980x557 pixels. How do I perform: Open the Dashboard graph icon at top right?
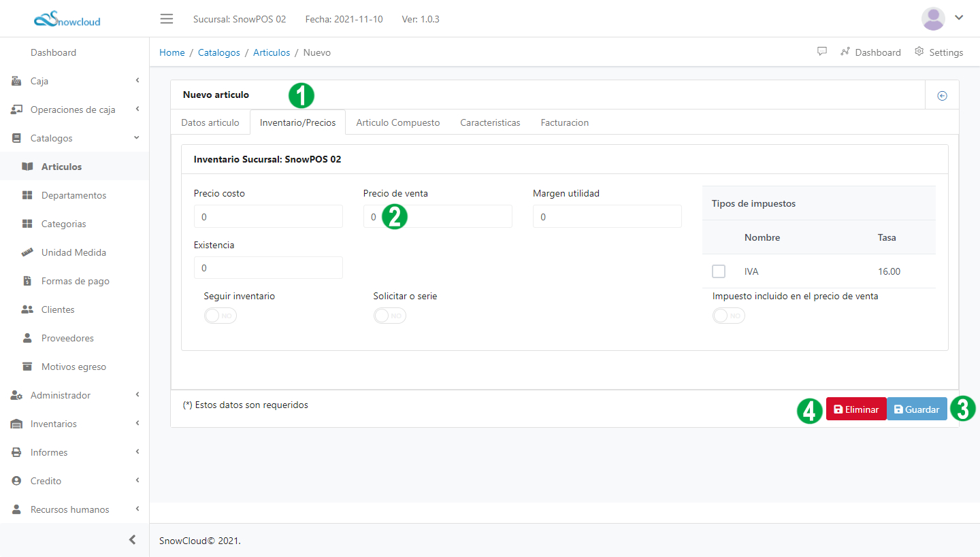[x=845, y=52]
